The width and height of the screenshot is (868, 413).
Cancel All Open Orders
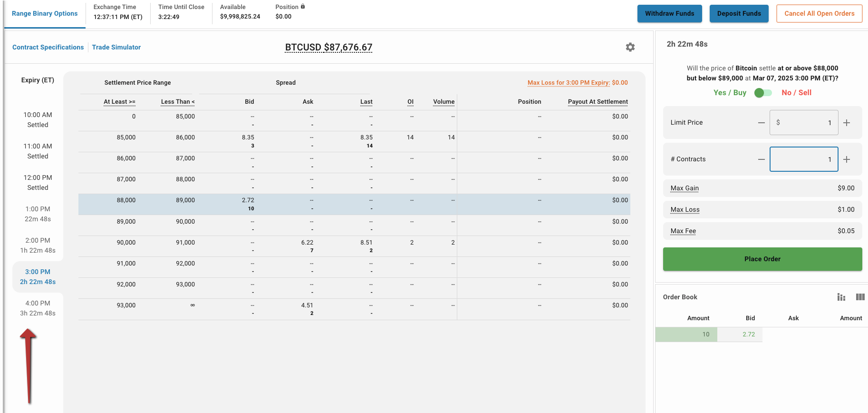819,13
